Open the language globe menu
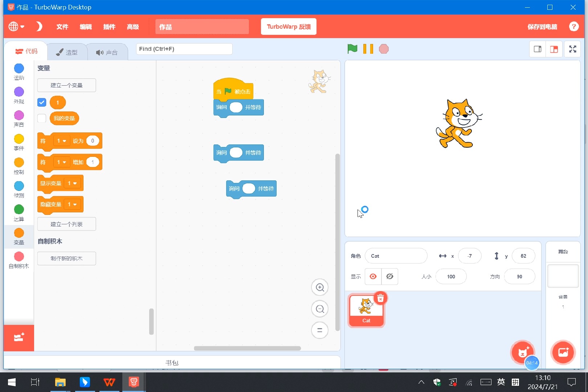This screenshot has width=588, height=392. pyautogui.click(x=16, y=26)
